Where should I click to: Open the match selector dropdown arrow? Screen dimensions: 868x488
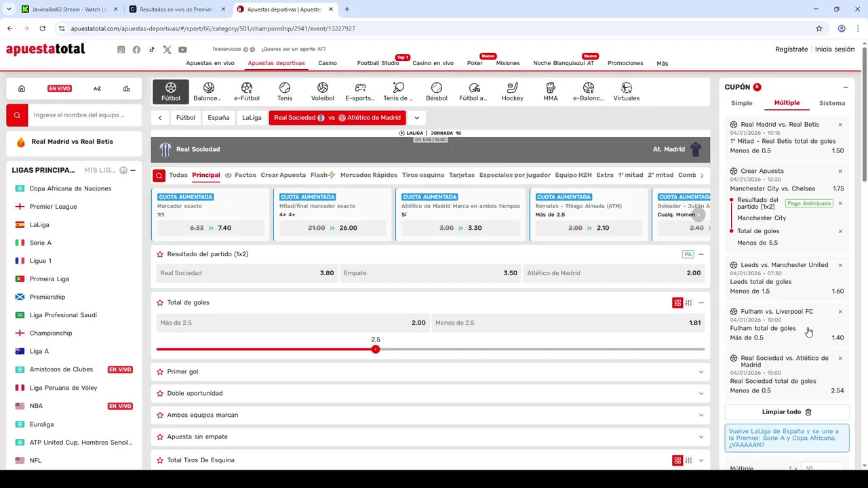(416, 117)
